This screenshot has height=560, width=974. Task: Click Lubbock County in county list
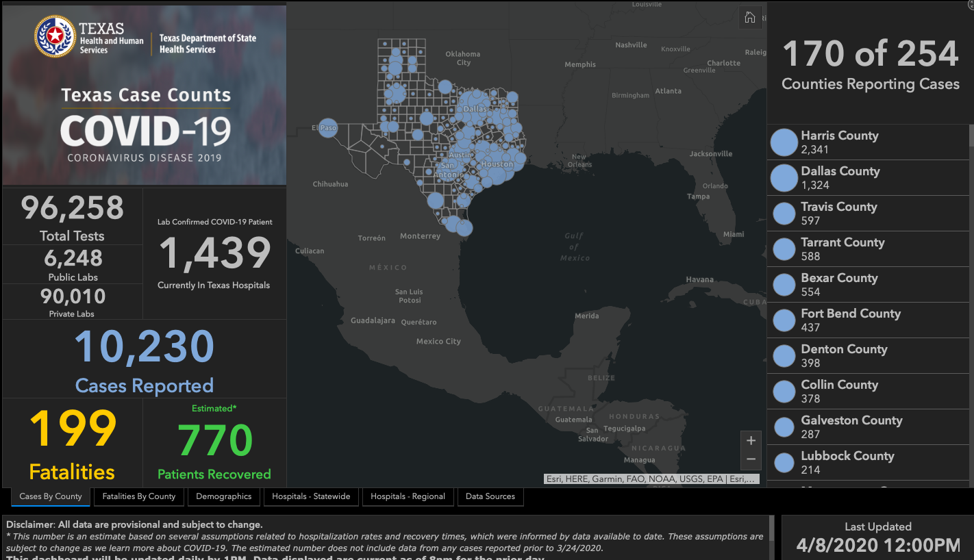pos(847,462)
